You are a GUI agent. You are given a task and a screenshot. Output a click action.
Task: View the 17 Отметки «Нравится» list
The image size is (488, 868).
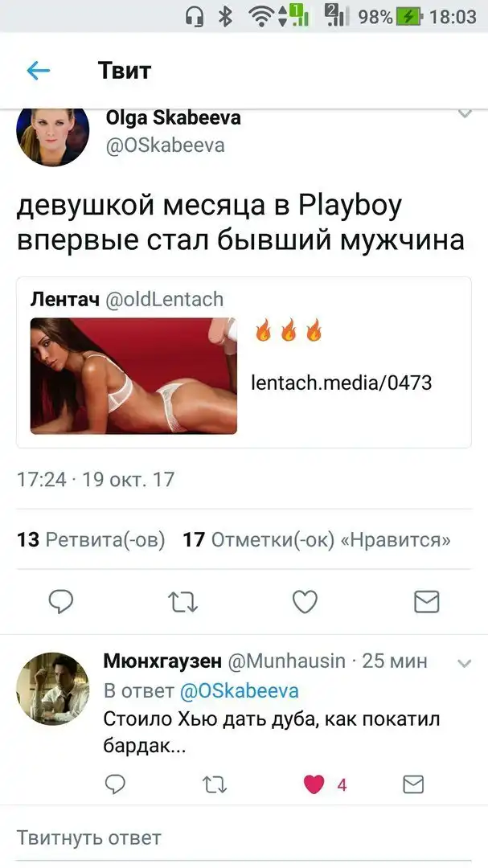(317, 539)
